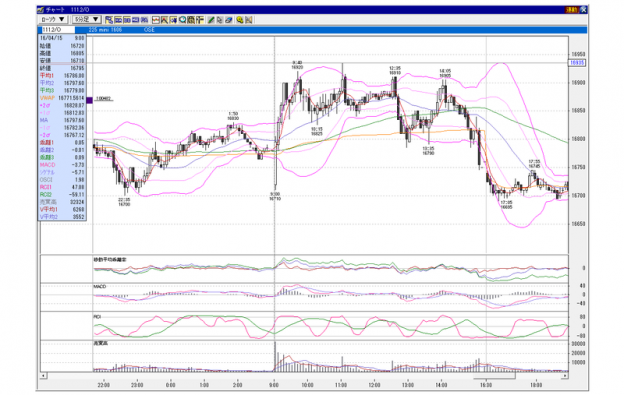Open the 5-minute timeframe dropdown

[x=87, y=19]
